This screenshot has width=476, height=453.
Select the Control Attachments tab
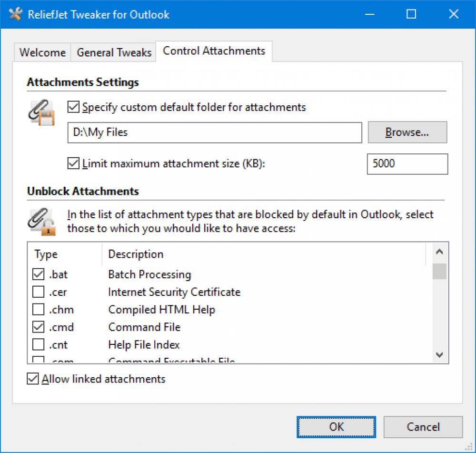coord(214,50)
